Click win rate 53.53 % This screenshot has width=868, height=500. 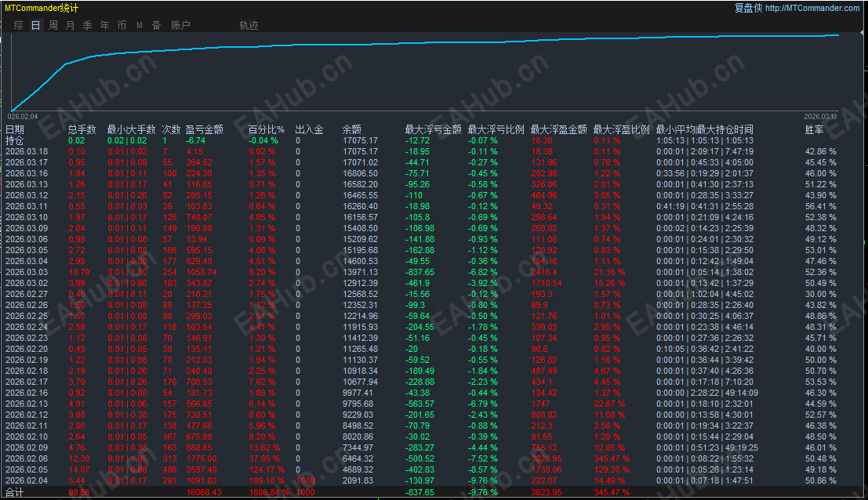(x=820, y=382)
